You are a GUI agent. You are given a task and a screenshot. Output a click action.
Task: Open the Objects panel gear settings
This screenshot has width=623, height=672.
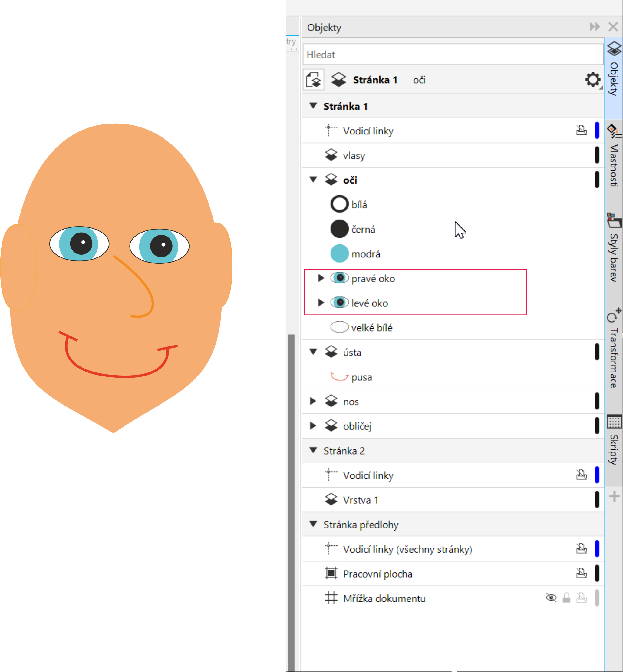592,80
